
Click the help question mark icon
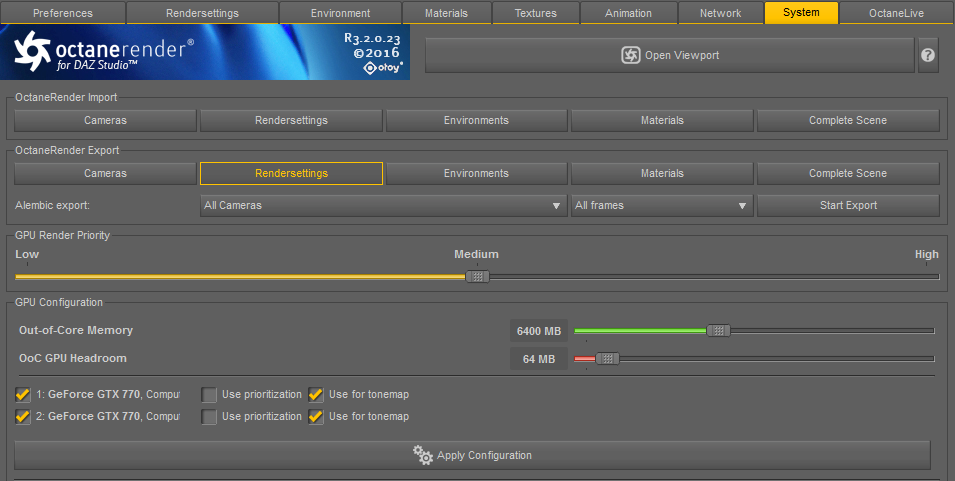click(x=928, y=55)
